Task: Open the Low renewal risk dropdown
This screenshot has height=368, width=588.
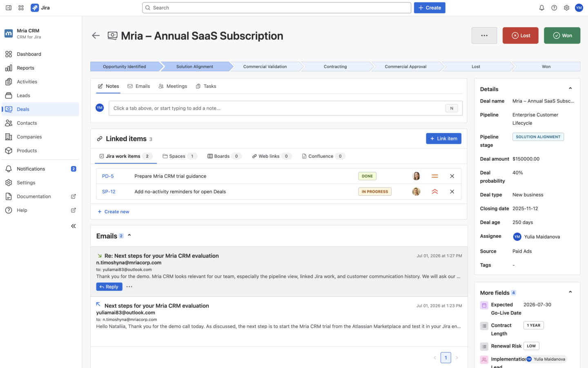Action: 531,346
